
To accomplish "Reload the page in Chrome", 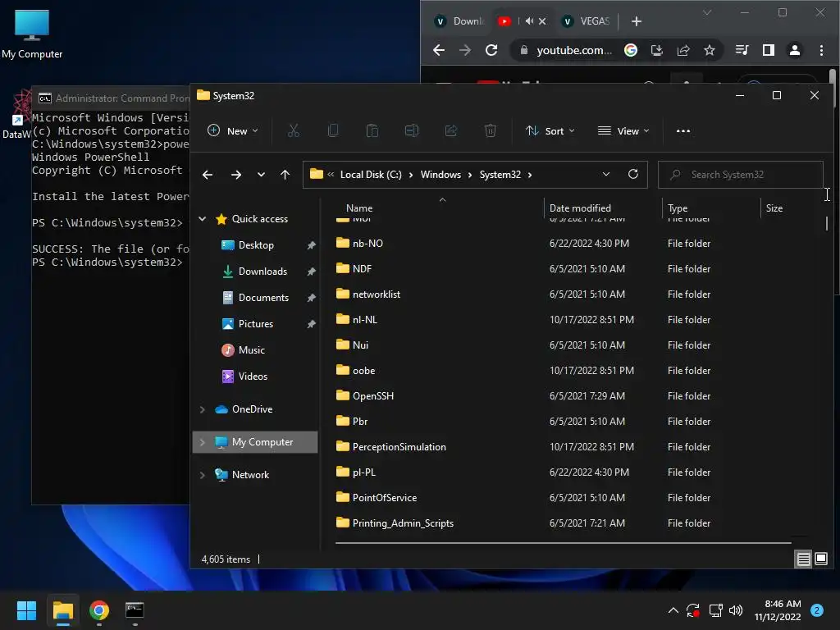I will point(491,50).
